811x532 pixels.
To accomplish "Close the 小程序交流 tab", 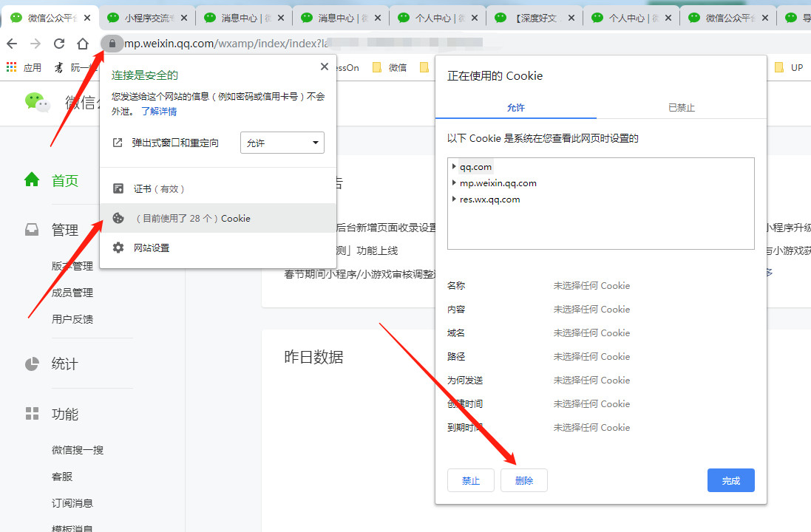I will (x=184, y=18).
